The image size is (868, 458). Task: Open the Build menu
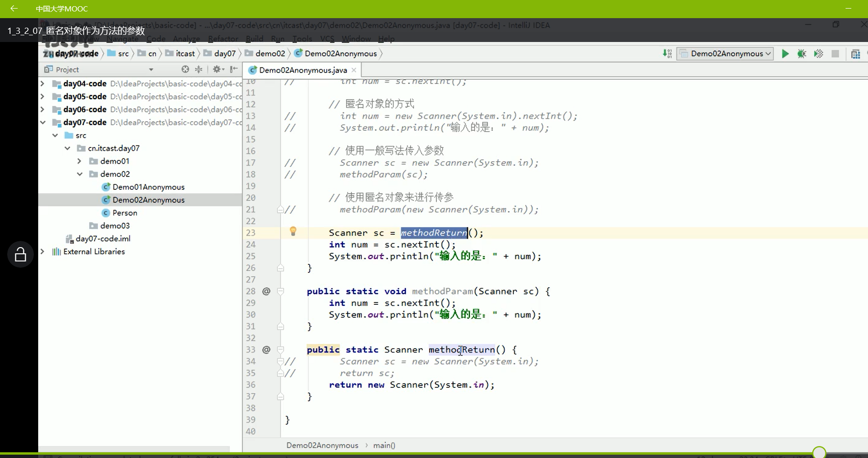(254, 39)
